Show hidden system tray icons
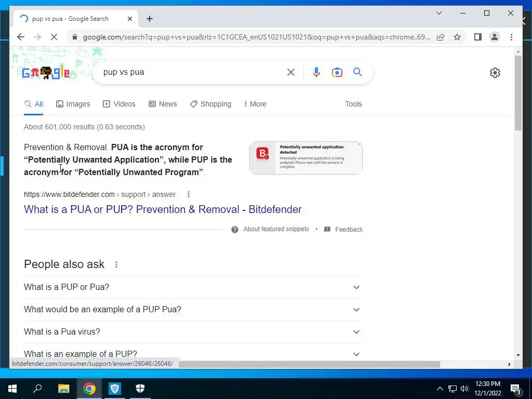The height and width of the screenshot is (399, 532). [440, 389]
